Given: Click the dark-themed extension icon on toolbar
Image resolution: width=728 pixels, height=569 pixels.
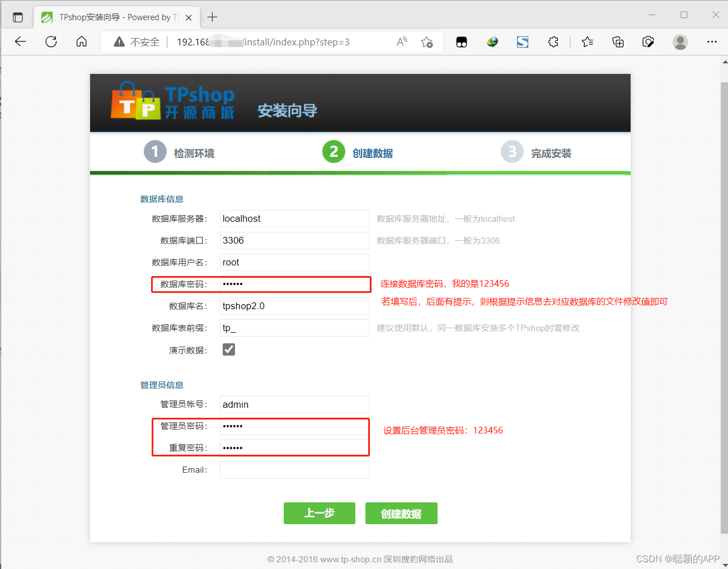Looking at the screenshot, I should point(462,41).
